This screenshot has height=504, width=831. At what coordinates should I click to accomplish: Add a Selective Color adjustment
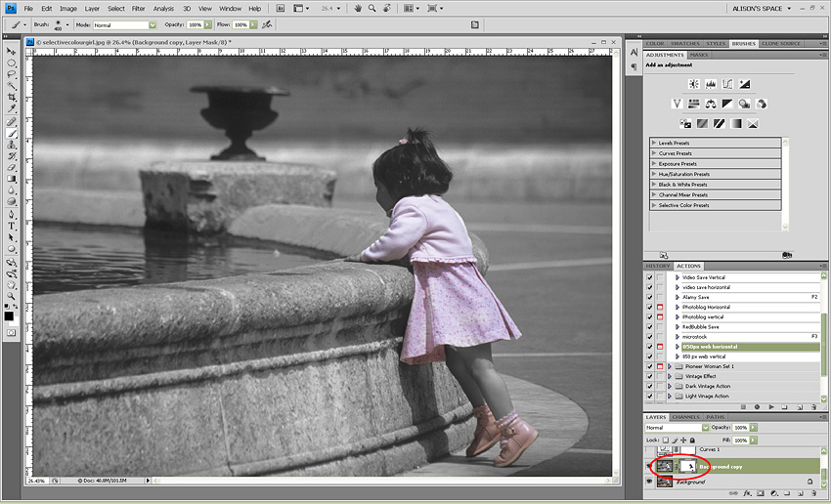coord(753,124)
